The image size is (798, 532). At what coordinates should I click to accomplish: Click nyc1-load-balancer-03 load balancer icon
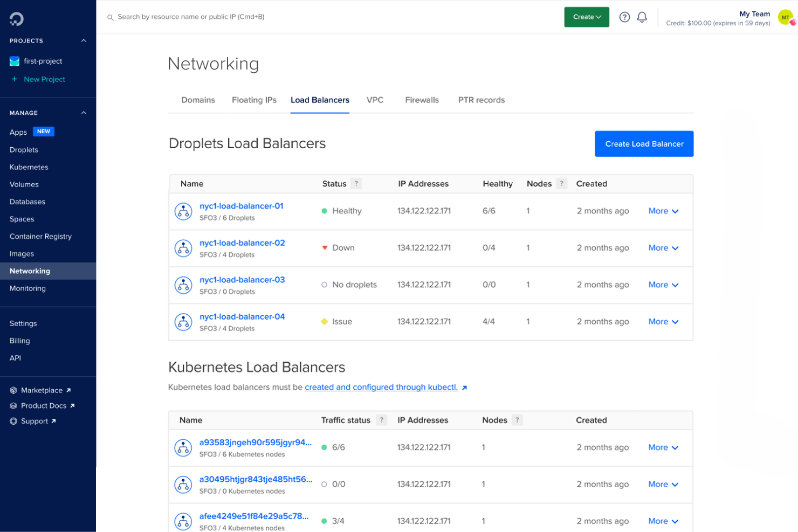coord(183,285)
